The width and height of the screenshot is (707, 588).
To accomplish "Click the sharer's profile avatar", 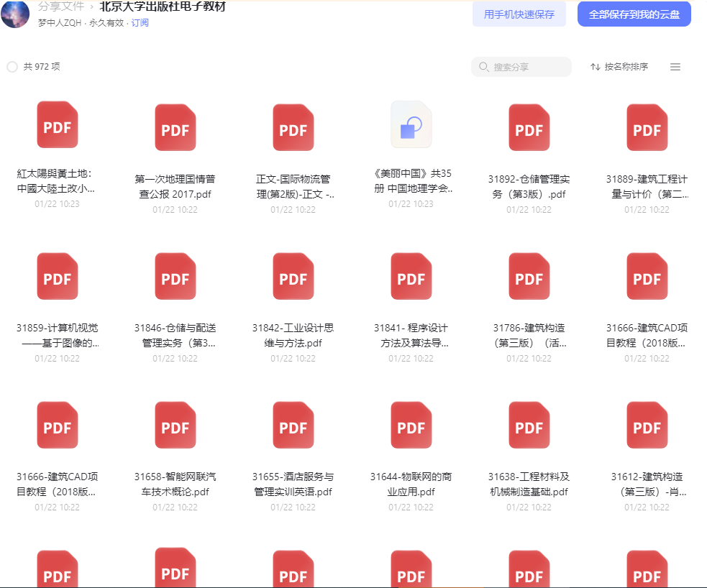I will (x=15, y=14).
